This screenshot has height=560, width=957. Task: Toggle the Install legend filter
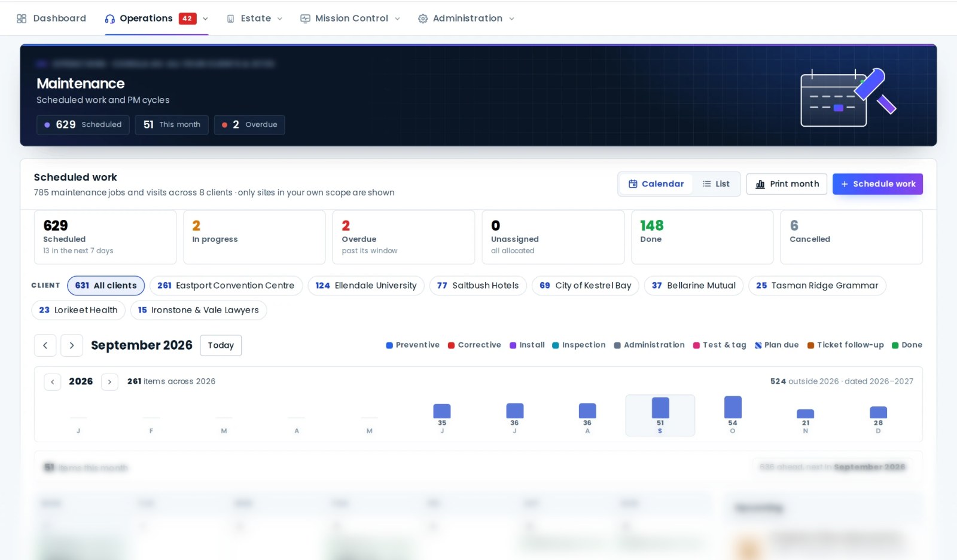pos(527,345)
